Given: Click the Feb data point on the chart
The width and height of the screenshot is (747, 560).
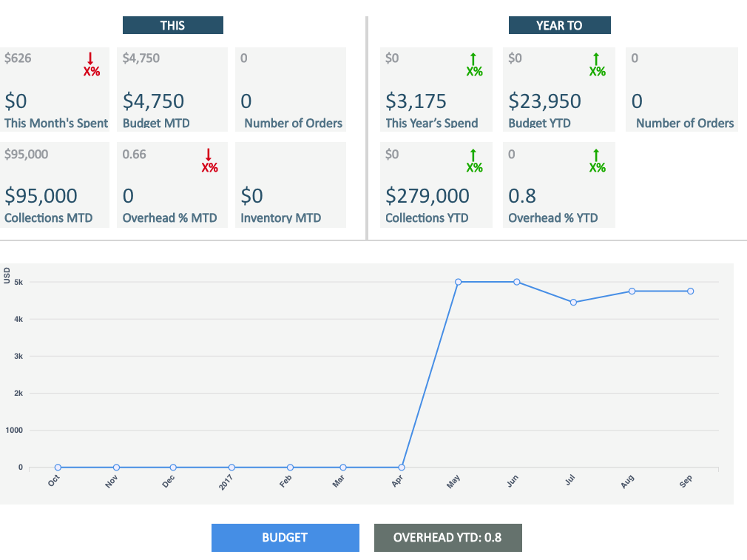Looking at the screenshot, I should pyautogui.click(x=290, y=468).
